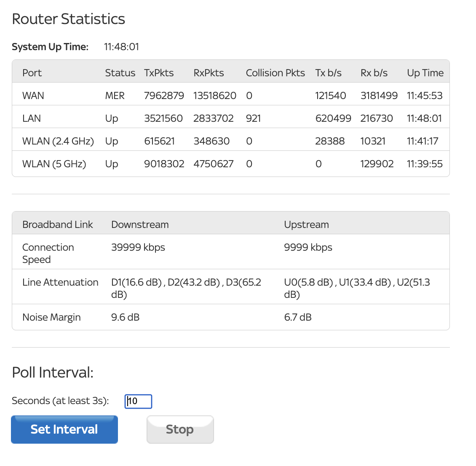Screen dimensions: 476x466
Task: Click the System Up Time value 11:48:01
Action: [121, 47]
